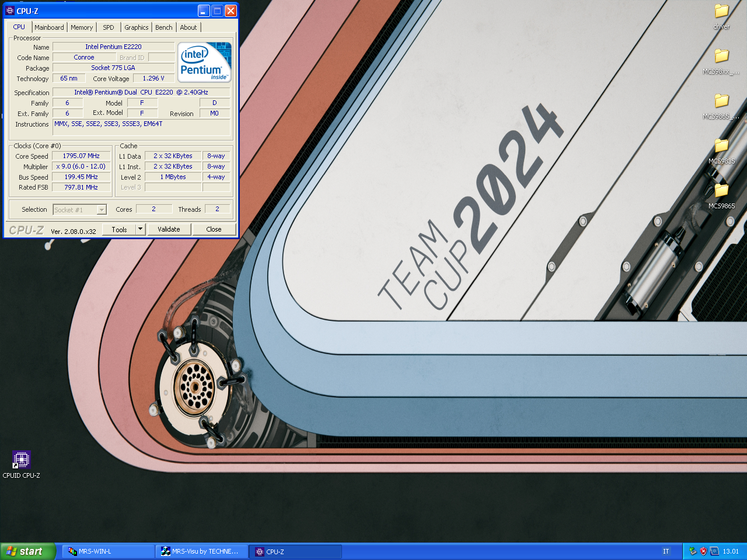747x560 pixels.
Task: Click the Name field Intel Pentium E2220
Action: click(x=113, y=47)
